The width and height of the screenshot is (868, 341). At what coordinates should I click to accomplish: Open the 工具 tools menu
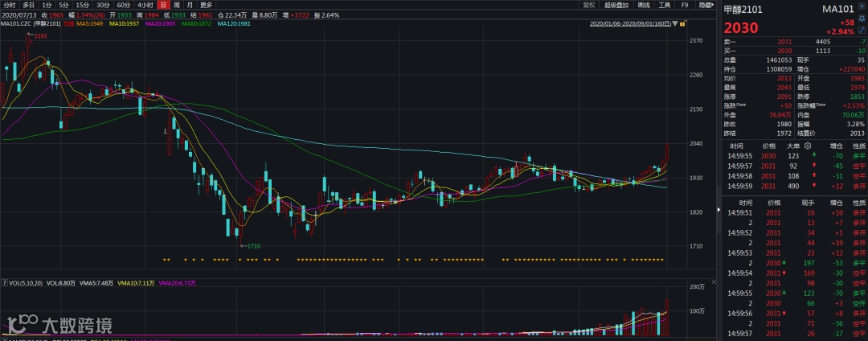click(665, 5)
